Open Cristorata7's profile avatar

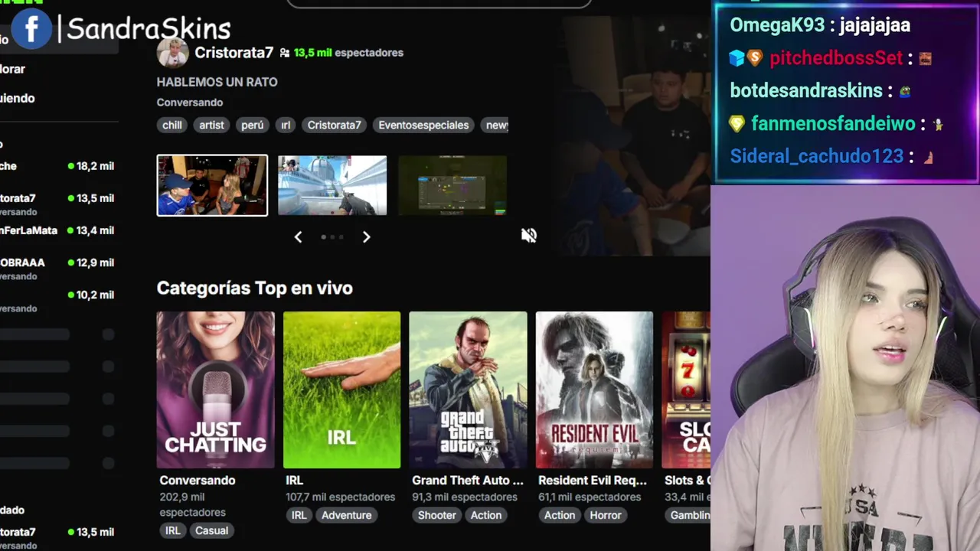coord(172,53)
